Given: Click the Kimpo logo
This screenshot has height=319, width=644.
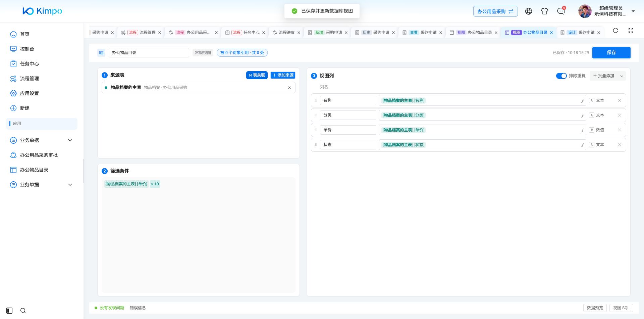Looking at the screenshot, I should [x=42, y=11].
